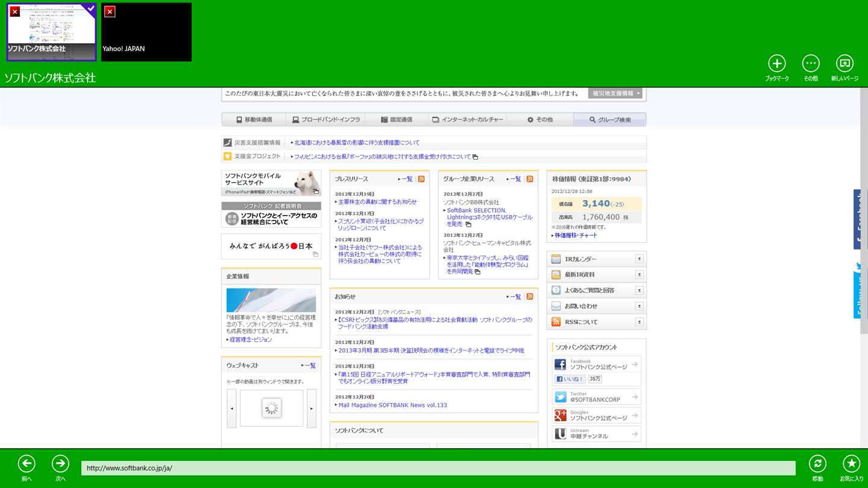The width and height of the screenshot is (868, 488).
Task: Close the ソフトバンク株式会社 tab
Action: click(x=15, y=11)
